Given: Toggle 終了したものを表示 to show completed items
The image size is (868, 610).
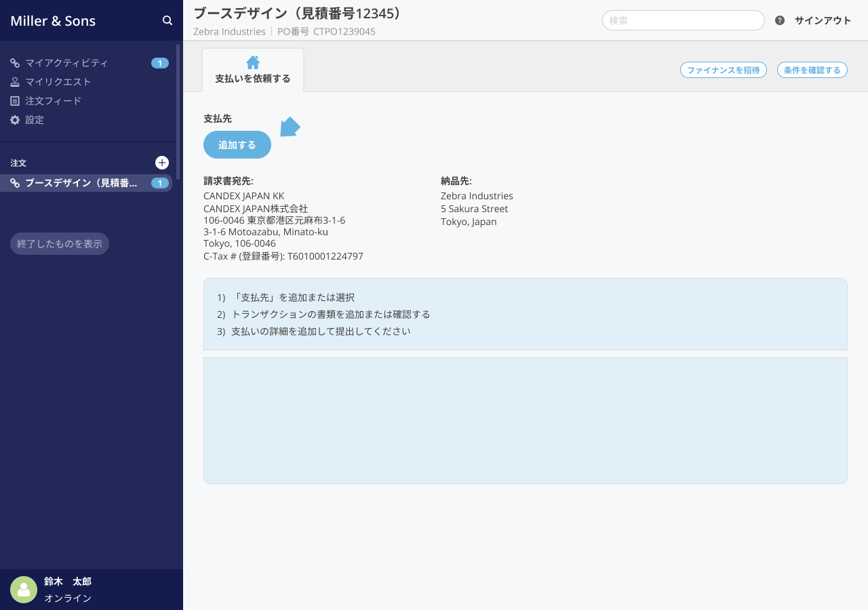Looking at the screenshot, I should (x=59, y=244).
